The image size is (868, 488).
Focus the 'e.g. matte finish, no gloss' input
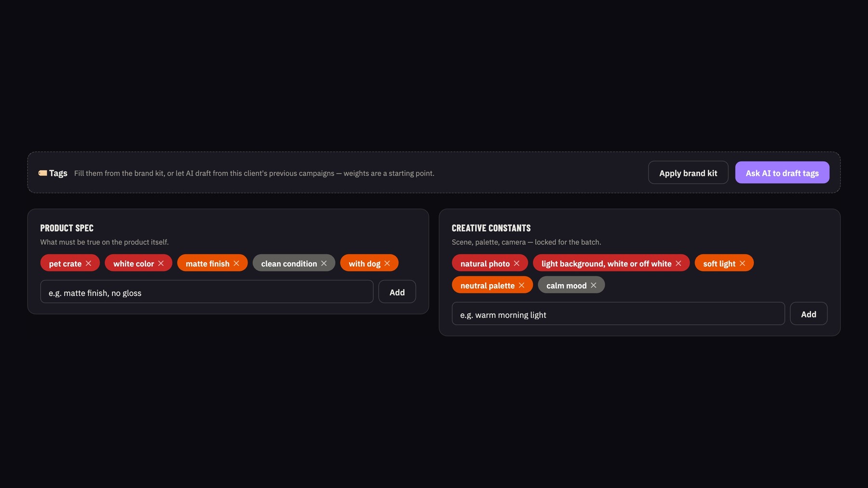(207, 292)
